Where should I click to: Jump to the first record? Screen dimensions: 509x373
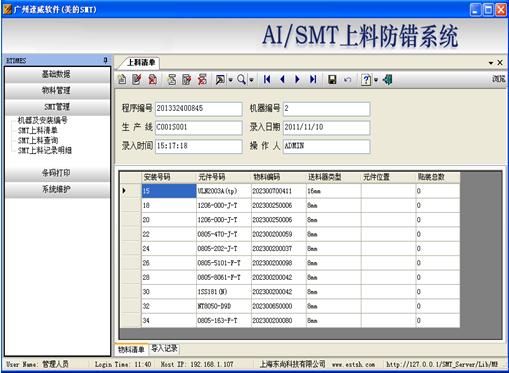tap(267, 79)
